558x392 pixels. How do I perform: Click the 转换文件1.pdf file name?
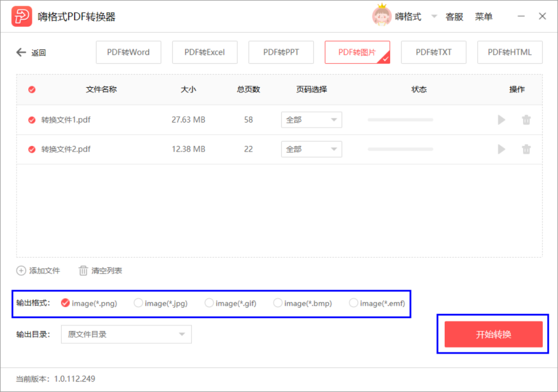66,120
